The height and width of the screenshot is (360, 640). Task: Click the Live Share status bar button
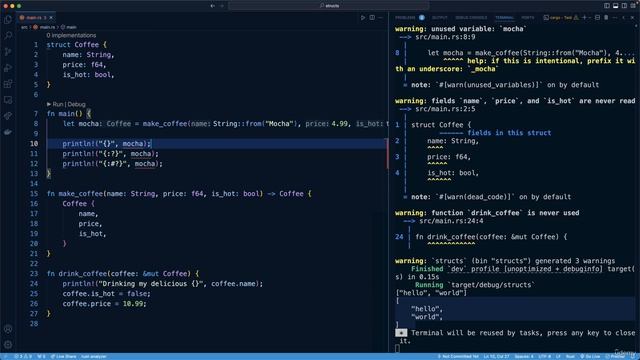(63, 356)
